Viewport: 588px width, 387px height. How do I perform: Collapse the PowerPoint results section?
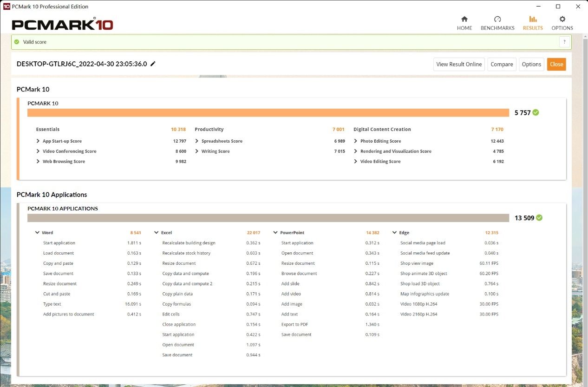275,233
